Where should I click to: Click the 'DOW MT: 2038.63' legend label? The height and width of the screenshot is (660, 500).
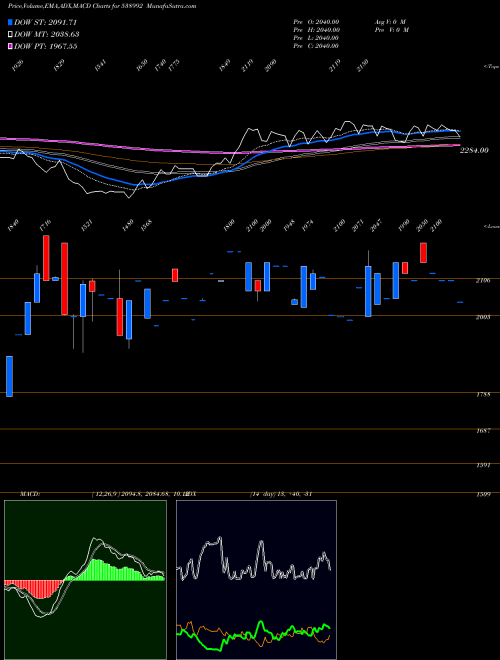pos(47,34)
